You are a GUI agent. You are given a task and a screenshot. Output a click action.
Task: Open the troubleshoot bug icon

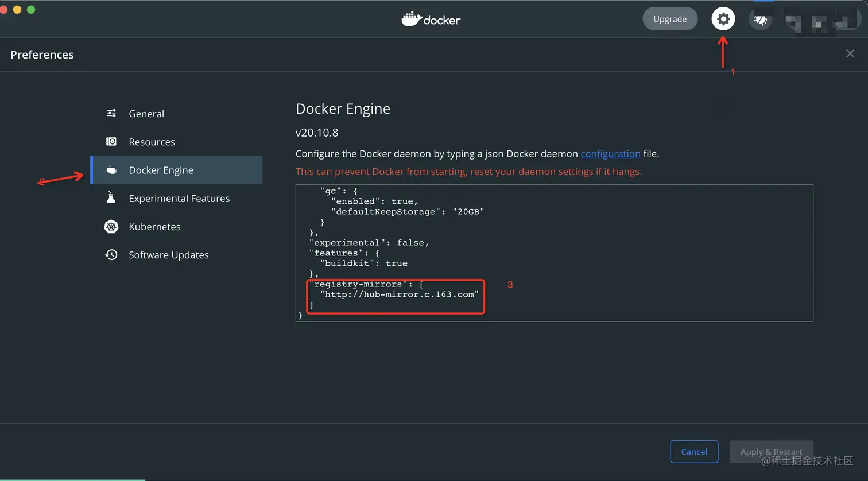(760, 20)
